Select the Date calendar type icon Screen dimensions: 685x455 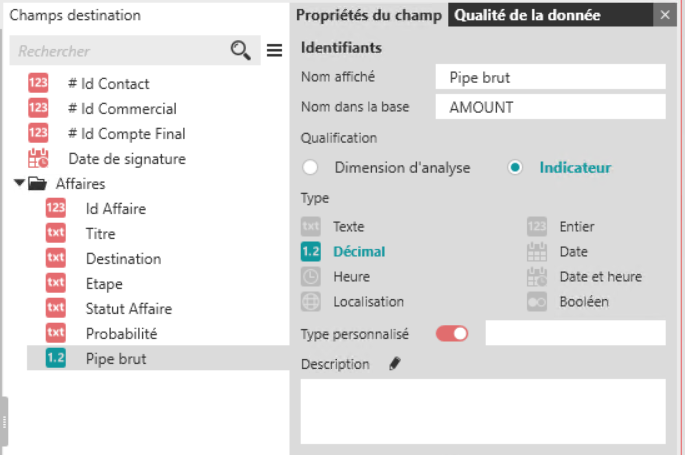click(538, 252)
